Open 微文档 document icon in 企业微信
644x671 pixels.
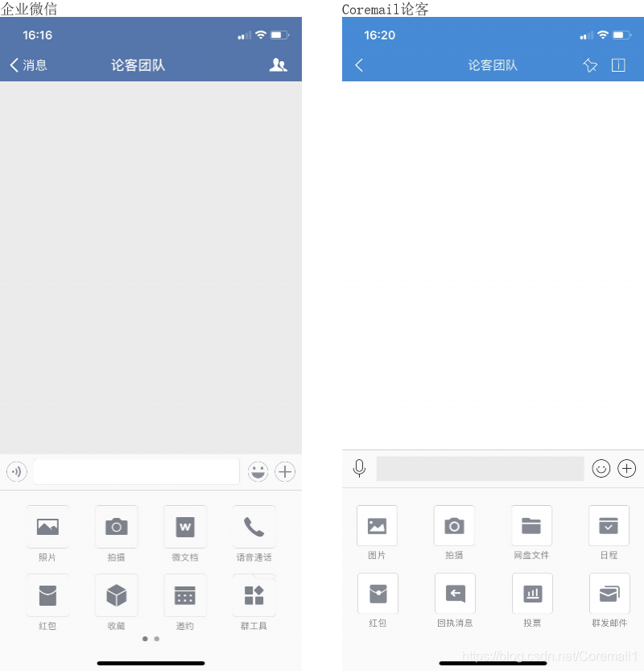pos(185,526)
